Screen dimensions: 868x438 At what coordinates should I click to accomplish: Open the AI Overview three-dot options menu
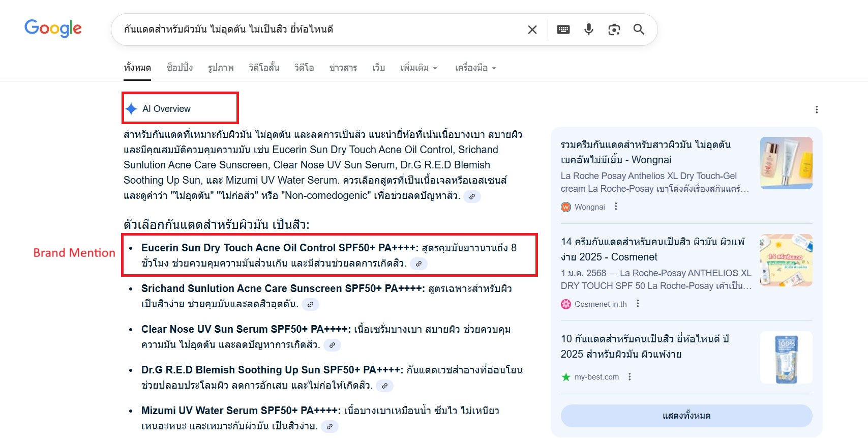pyautogui.click(x=816, y=110)
